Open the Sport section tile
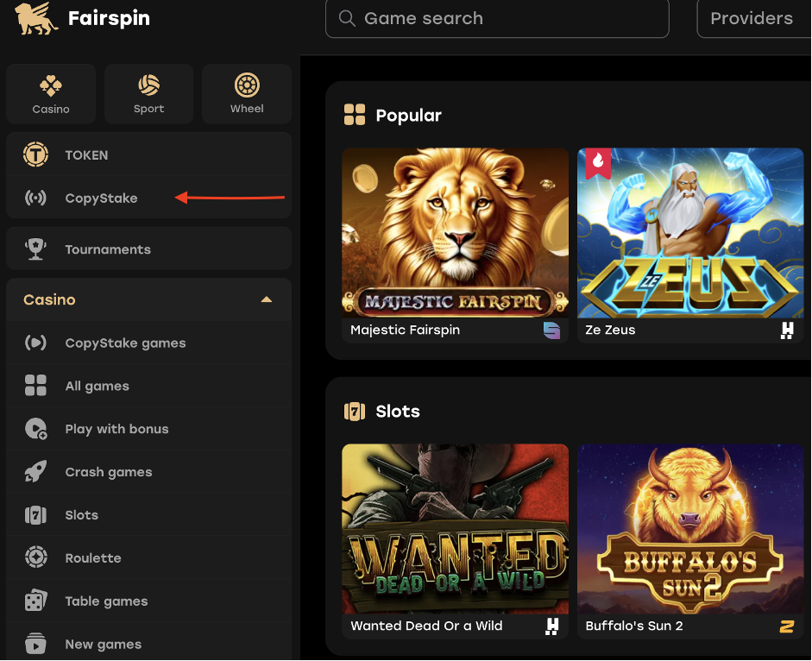Image resolution: width=812 pixels, height=661 pixels. tap(148, 93)
